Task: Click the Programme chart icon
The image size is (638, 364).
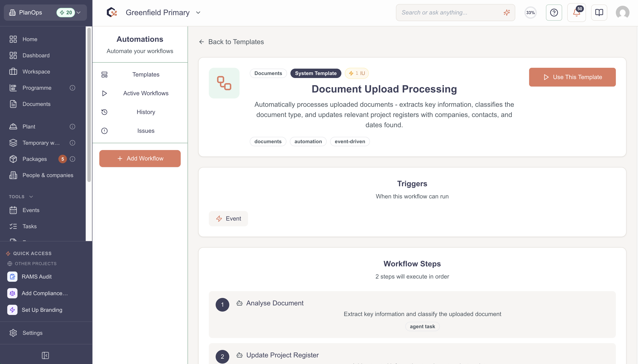Action: pos(13,88)
